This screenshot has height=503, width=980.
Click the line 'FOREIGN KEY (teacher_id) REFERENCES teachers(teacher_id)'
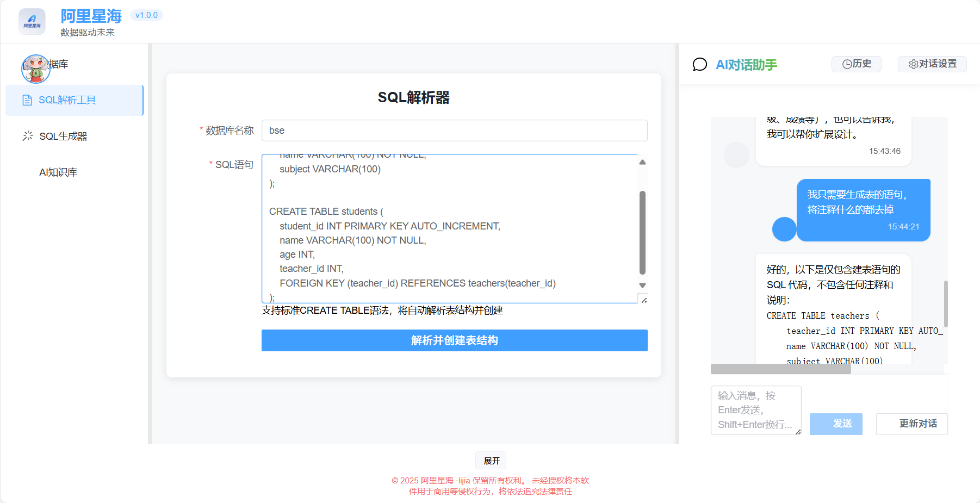click(x=418, y=283)
